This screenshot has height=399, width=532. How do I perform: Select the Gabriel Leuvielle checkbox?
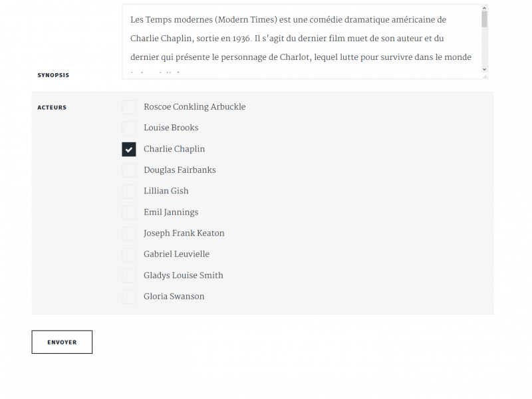(x=129, y=254)
